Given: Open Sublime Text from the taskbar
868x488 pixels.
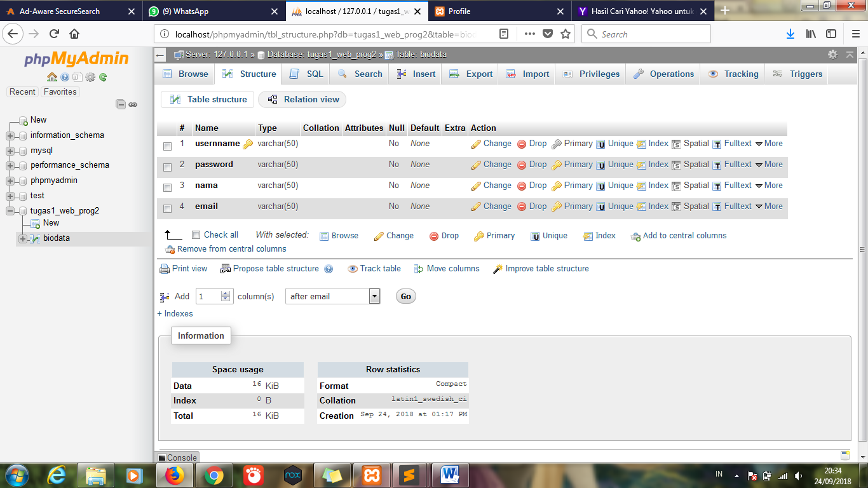Looking at the screenshot, I should coord(410,475).
